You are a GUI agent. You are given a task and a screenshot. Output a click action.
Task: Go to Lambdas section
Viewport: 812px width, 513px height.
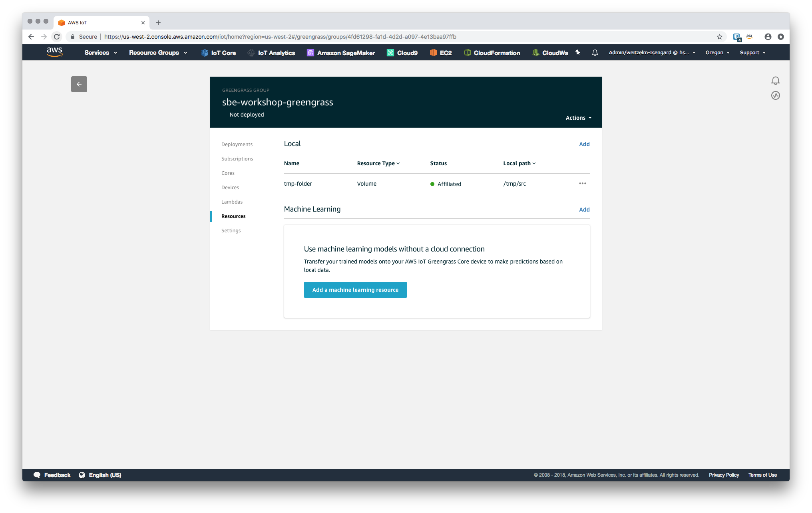(x=232, y=202)
